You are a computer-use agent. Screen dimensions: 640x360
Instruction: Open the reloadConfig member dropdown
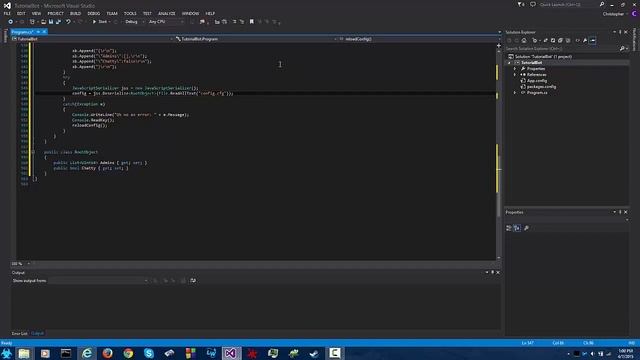pyautogui.click(x=419, y=39)
